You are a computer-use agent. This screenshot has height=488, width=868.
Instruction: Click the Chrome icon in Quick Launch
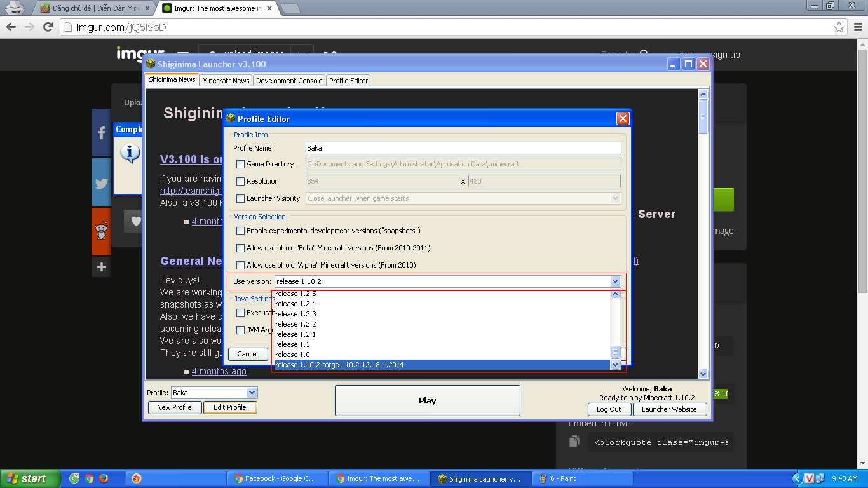click(89, 478)
